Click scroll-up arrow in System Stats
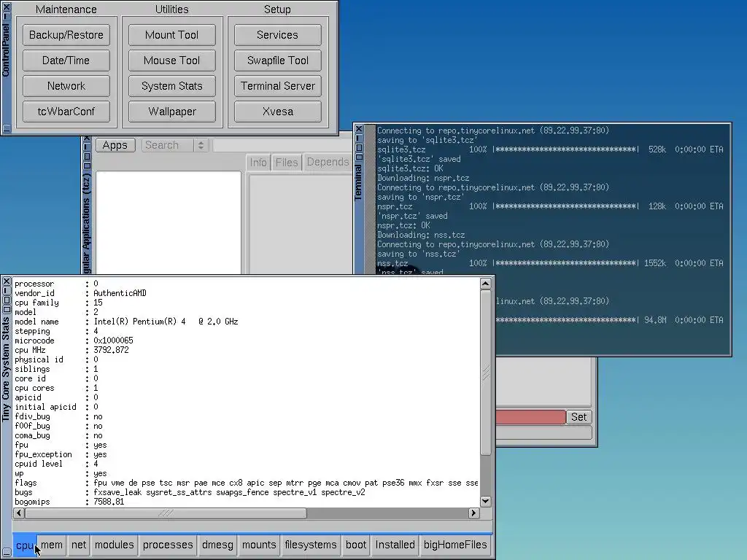This screenshot has height=560, width=747. (485, 284)
